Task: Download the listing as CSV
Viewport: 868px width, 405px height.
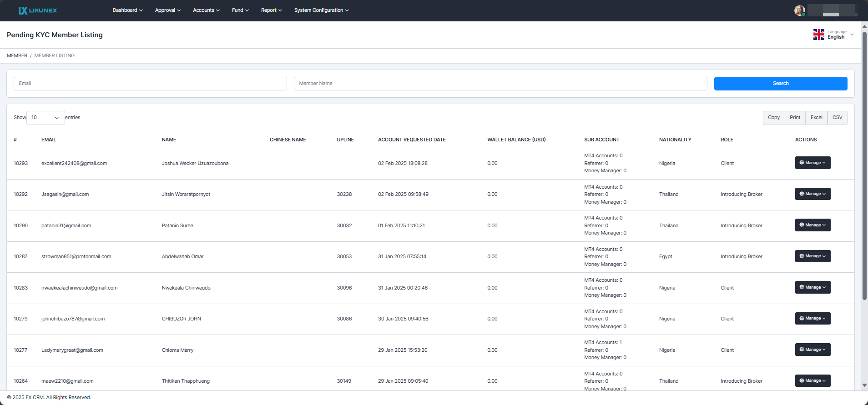Action: tap(837, 118)
